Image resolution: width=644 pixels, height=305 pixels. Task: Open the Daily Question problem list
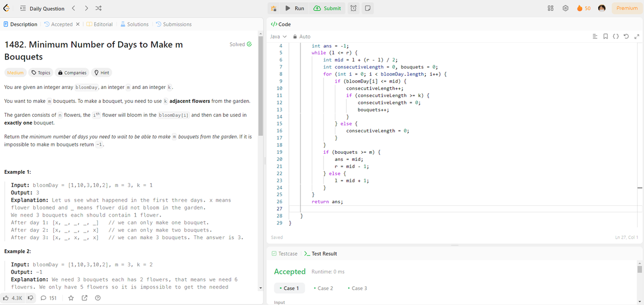(x=42, y=9)
